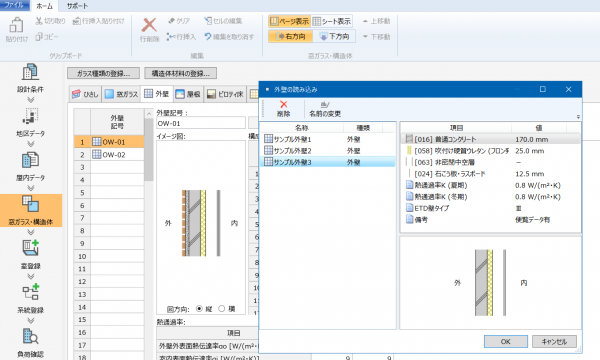Click the ガラス種類の登録... button

[x=103, y=73]
